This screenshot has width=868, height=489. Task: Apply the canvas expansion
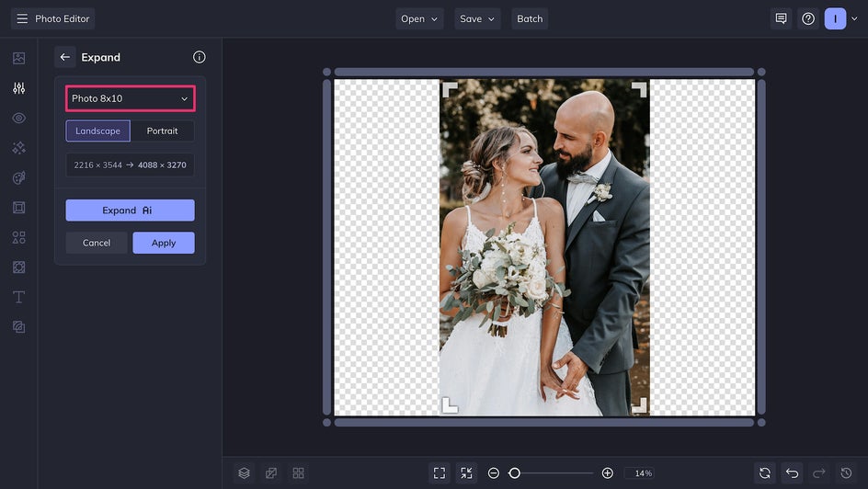click(164, 243)
